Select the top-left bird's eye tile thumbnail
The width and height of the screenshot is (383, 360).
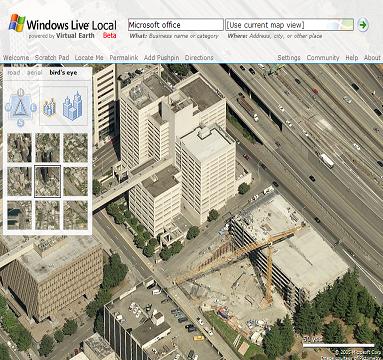[x=20, y=148]
